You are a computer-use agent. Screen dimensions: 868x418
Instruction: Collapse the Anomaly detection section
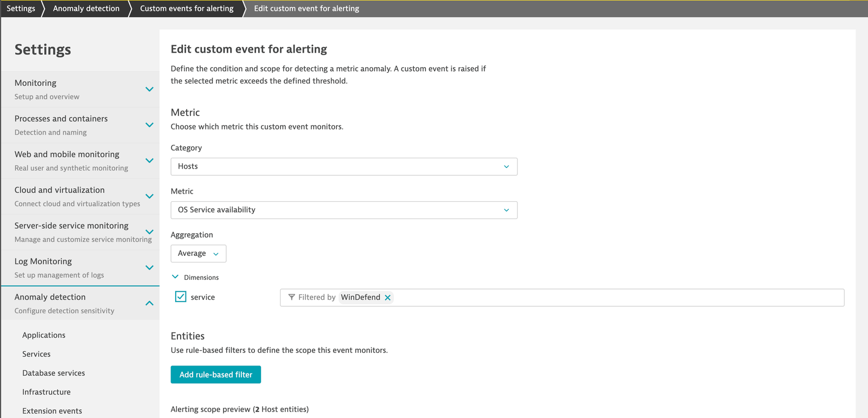click(150, 303)
